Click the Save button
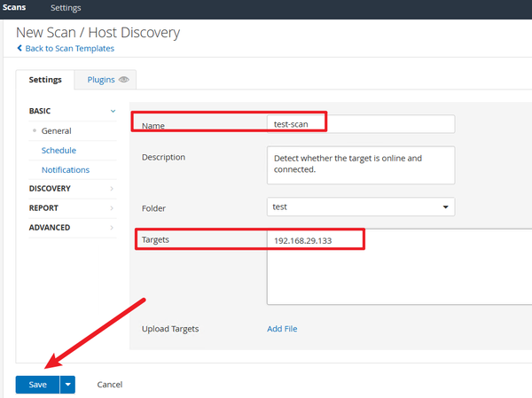The height and width of the screenshot is (398, 532). (x=37, y=384)
